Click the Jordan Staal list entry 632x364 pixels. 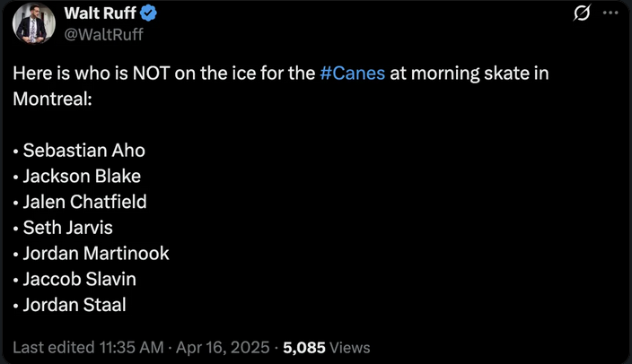[75, 305]
